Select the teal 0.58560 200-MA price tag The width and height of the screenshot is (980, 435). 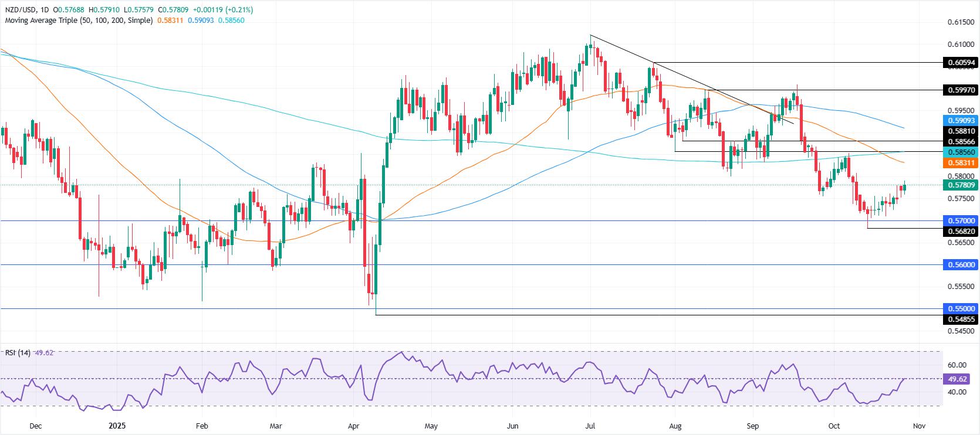coord(960,151)
